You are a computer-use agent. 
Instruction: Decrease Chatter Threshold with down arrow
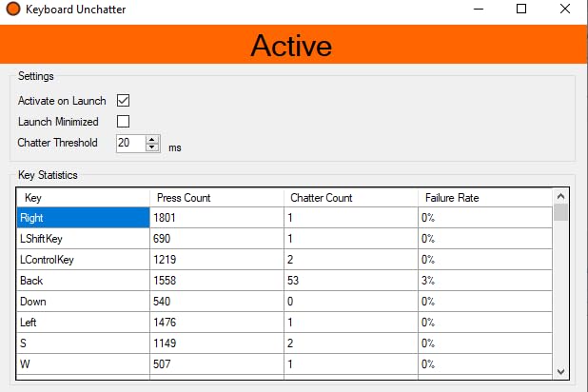click(152, 147)
